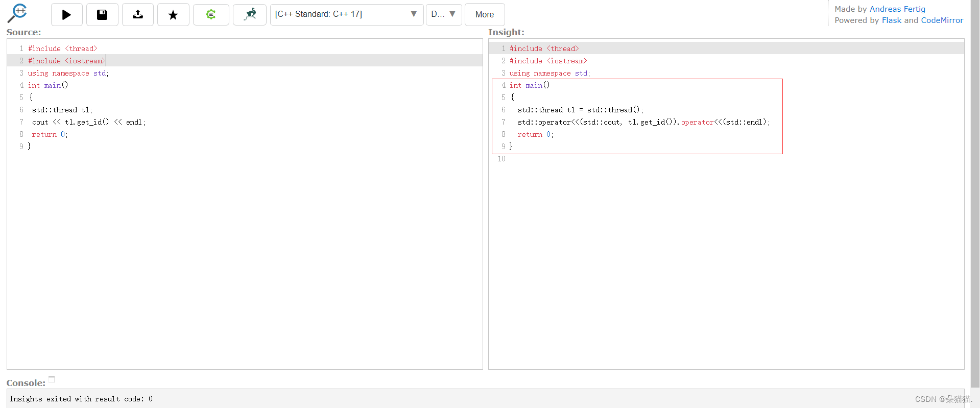Click source line 'cout << t1.get_id() << endl;'

tap(89, 122)
